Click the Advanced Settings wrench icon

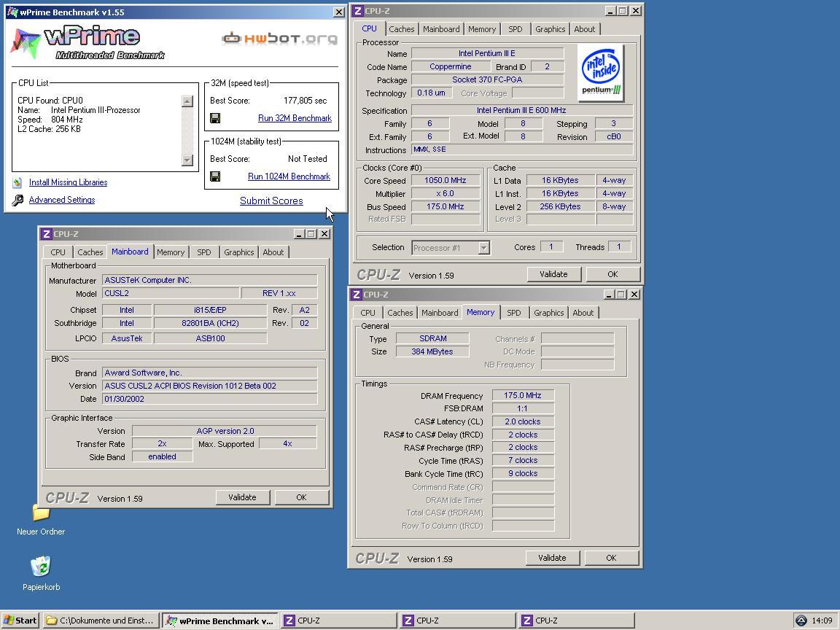17,201
